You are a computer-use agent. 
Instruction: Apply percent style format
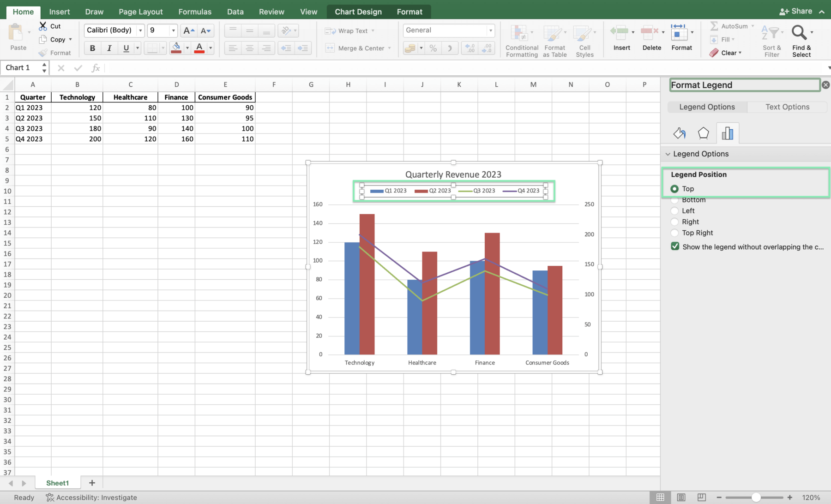coord(433,48)
